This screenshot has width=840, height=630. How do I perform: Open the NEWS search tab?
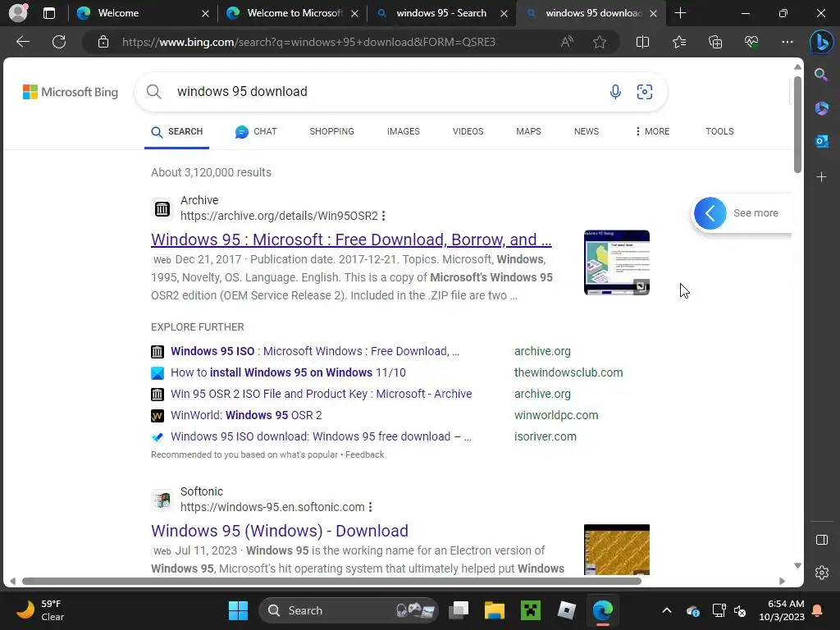[x=586, y=131]
